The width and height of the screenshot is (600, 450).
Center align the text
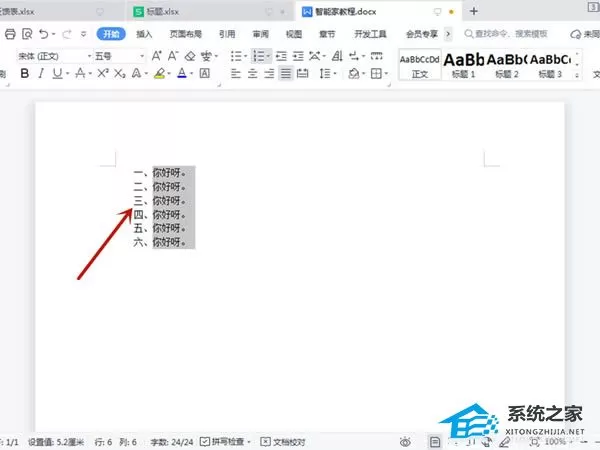click(253, 73)
